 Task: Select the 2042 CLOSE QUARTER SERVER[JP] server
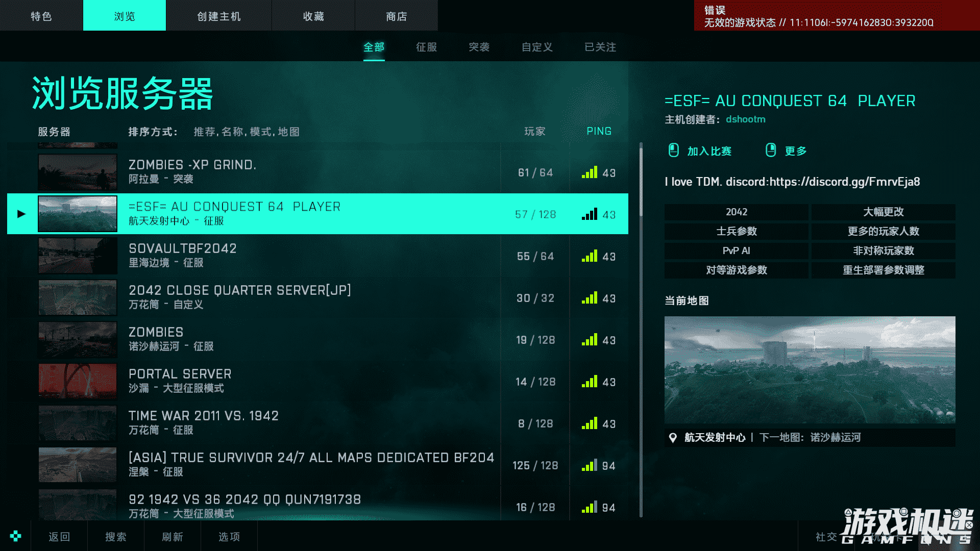coord(317,298)
